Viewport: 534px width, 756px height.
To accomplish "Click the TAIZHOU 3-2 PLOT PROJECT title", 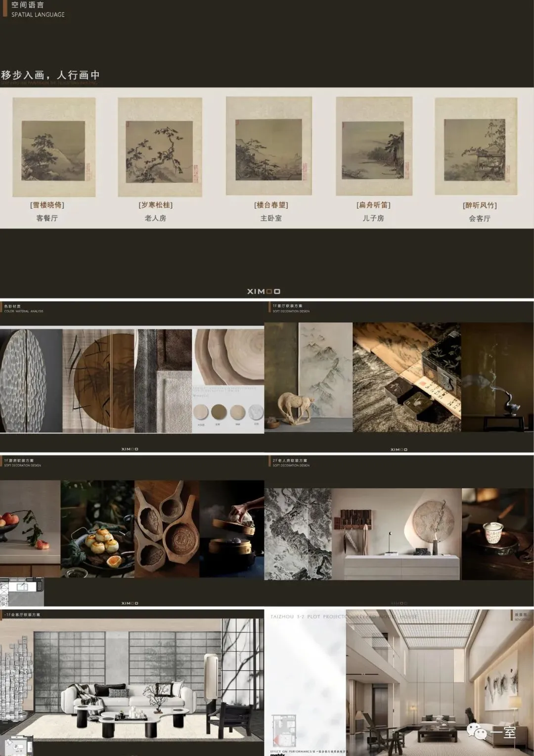I will click(x=344, y=617).
